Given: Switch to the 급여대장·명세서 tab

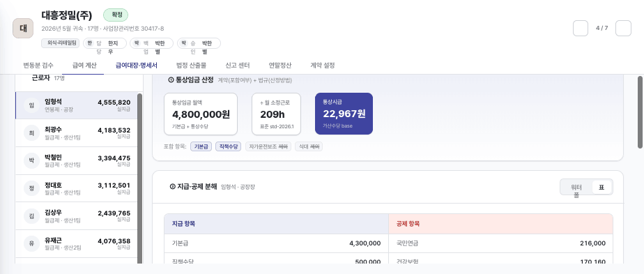Looking at the screenshot, I should click(137, 65).
